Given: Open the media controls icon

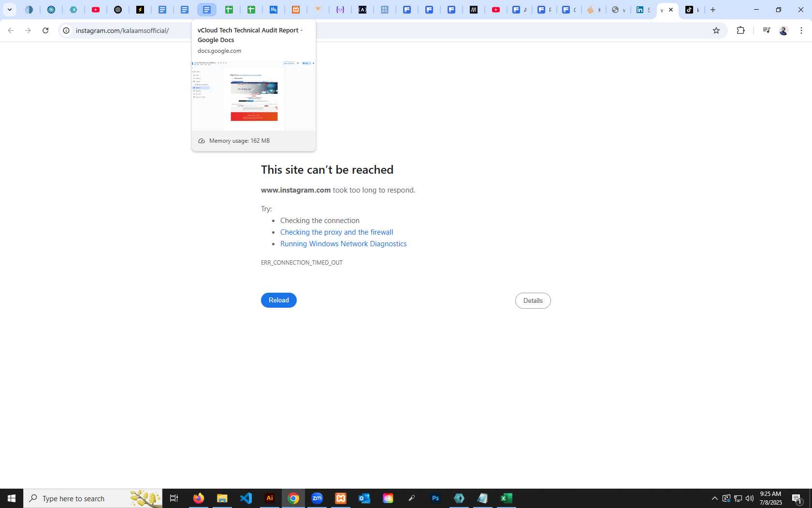Looking at the screenshot, I should click(766, 30).
